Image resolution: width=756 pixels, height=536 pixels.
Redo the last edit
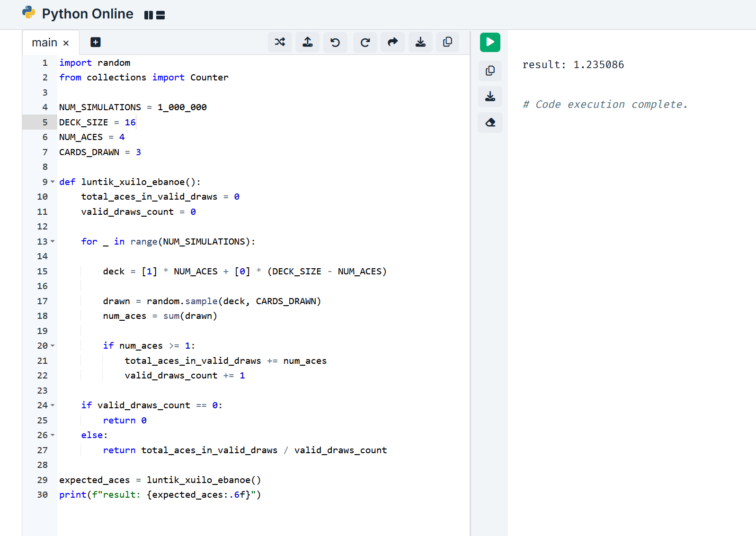(x=365, y=43)
